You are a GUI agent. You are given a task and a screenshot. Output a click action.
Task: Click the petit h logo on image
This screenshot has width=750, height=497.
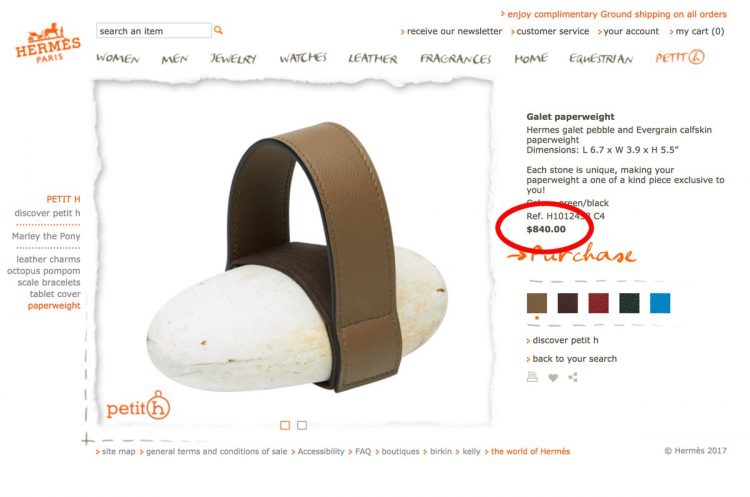pyautogui.click(x=138, y=405)
